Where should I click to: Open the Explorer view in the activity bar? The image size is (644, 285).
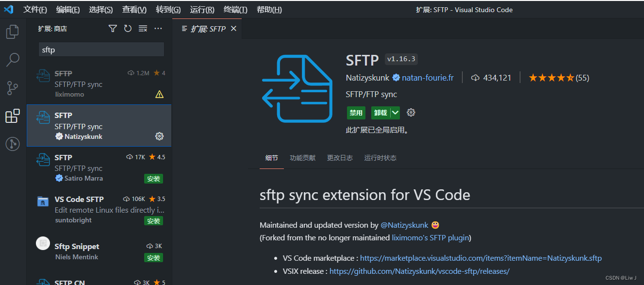point(12,31)
